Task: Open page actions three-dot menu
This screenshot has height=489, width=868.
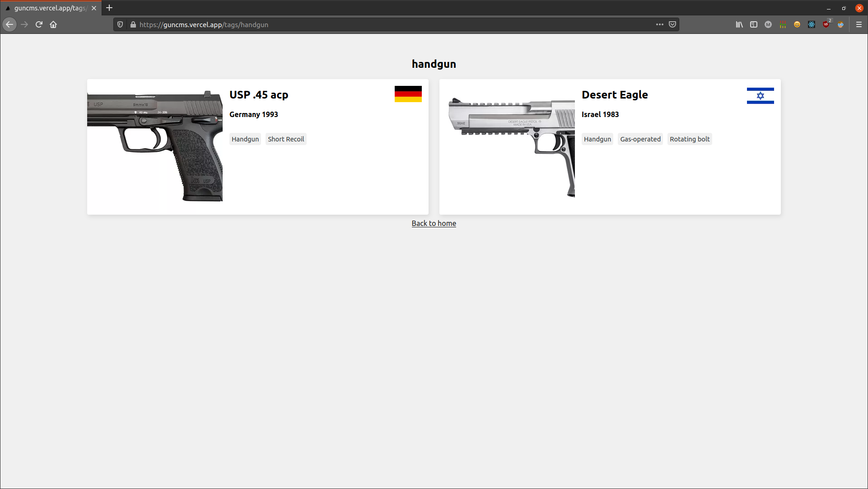Action: [660, 24]
